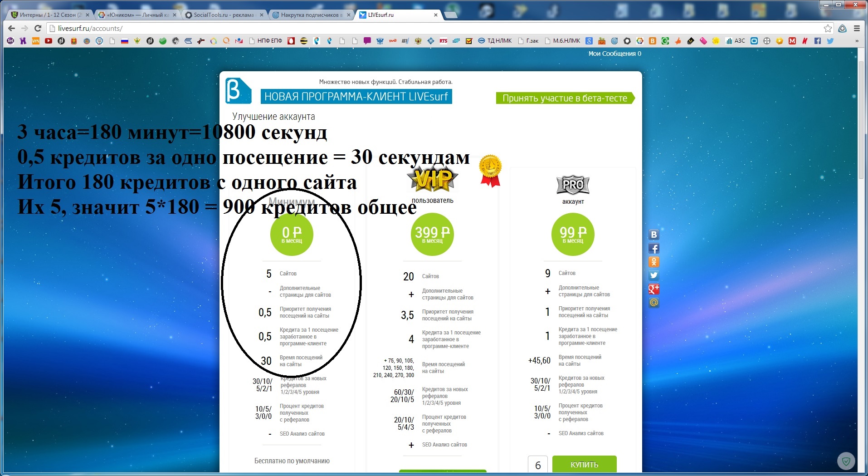Open the orange B Blogger bookmark

point(653,41)
